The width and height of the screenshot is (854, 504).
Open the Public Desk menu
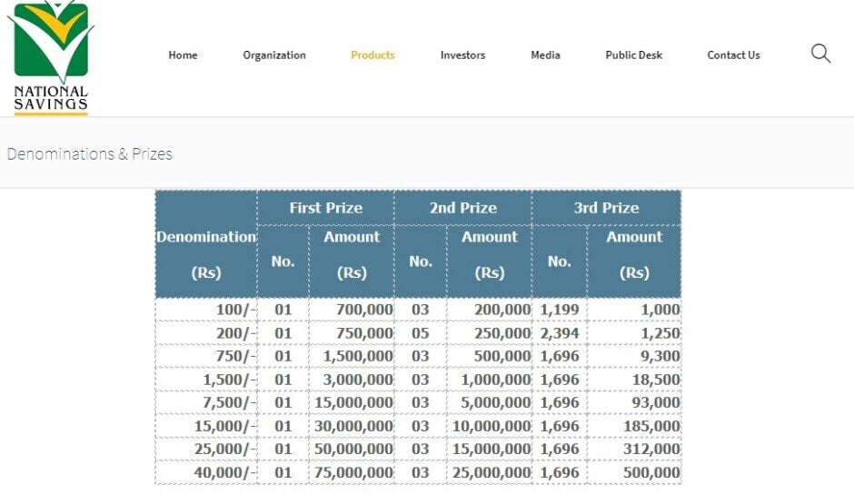(x=633, y=55)
